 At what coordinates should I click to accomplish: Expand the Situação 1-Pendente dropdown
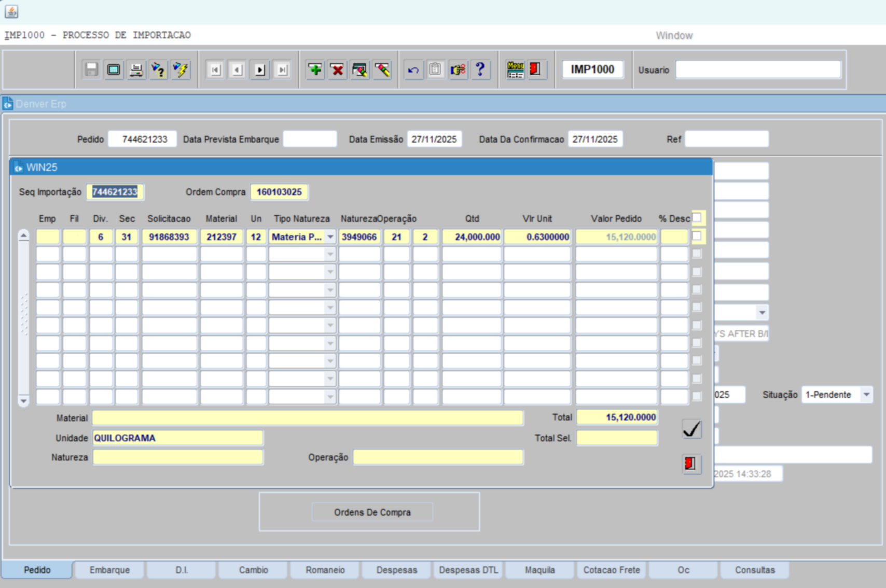[866, 395]
